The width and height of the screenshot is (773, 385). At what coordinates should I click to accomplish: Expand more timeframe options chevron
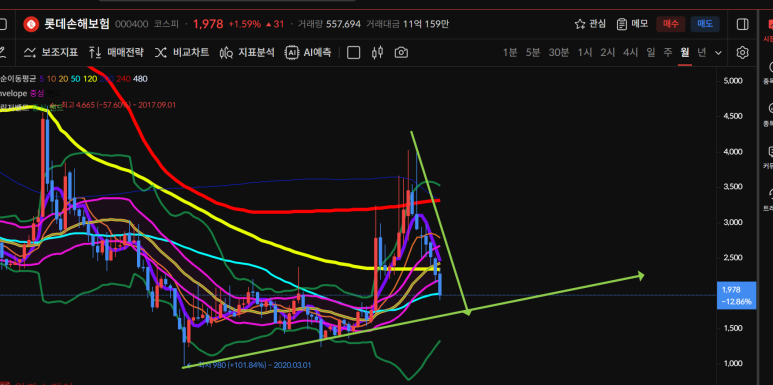[x=718, y=53]
